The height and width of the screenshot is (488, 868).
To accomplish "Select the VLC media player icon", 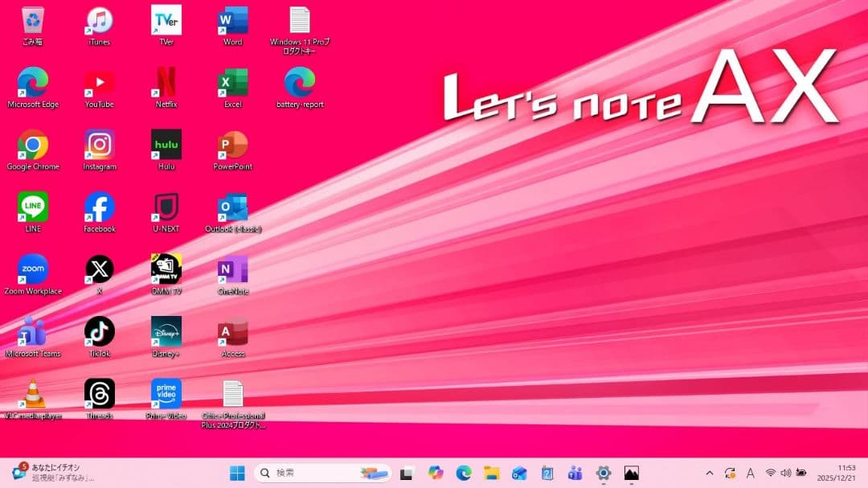I will pyautogui.click(x=33, y=395).
